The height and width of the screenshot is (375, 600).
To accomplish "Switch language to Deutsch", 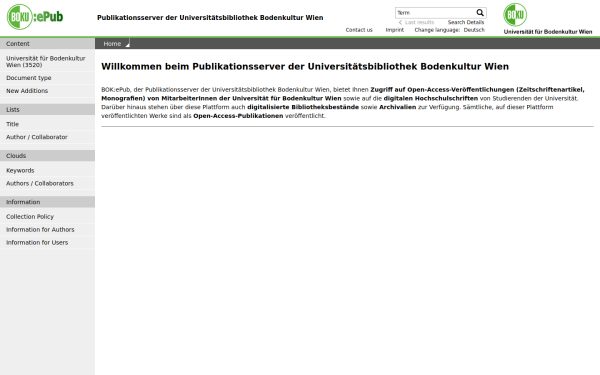I will tap(474, 30).
